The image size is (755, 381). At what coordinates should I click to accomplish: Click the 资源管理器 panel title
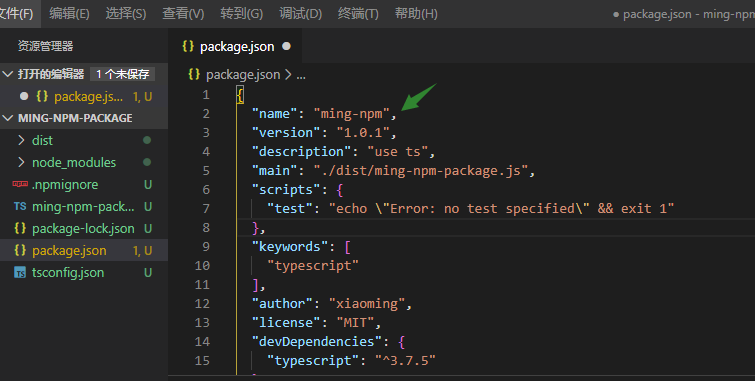[x=46, y=46]
